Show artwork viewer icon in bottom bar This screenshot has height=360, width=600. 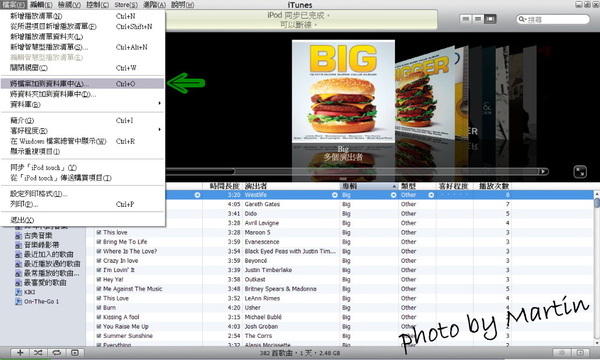(x=75, y=352)
